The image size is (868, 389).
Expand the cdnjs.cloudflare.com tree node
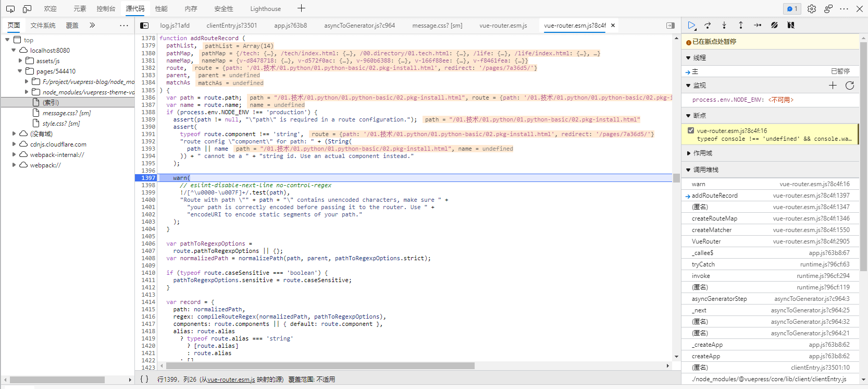tap(14, 144)
